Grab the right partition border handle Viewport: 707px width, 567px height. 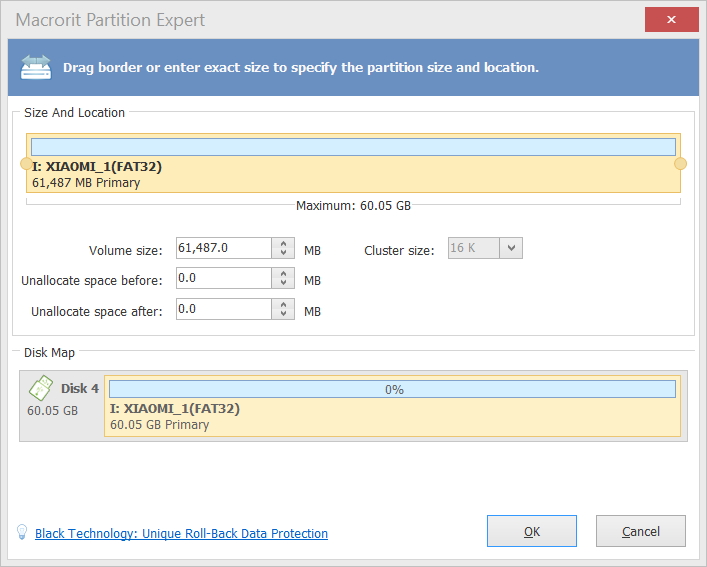click(x=680, y=164)
